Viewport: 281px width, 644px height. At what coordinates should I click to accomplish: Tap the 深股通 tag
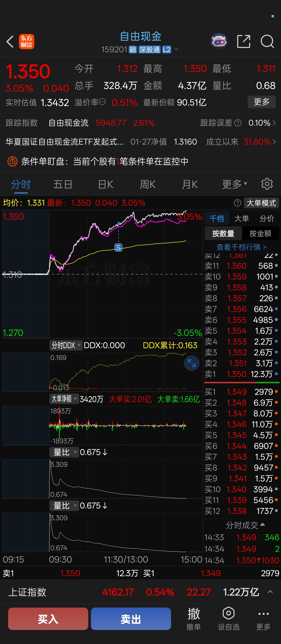click(x=149, y=49)
